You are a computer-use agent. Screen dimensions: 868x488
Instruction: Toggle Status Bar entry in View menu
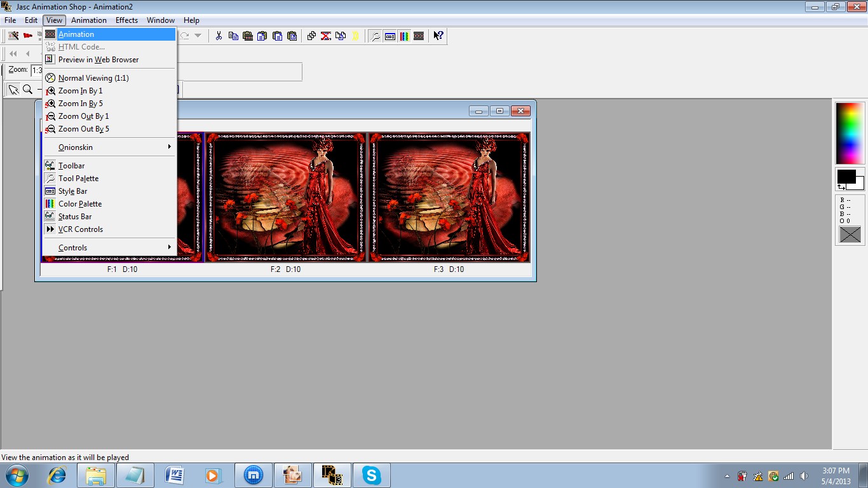[x=109, y=217]
